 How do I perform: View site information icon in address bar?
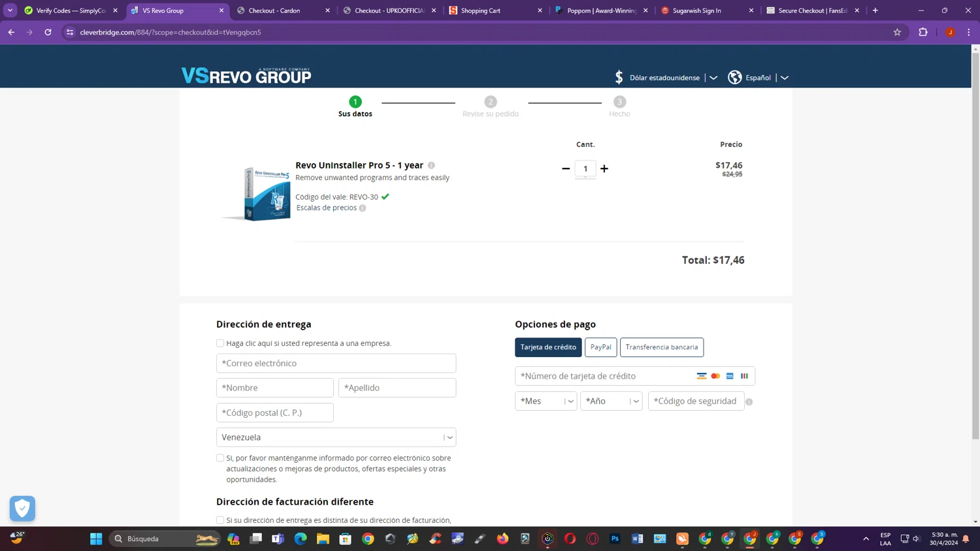click(70, 32)
